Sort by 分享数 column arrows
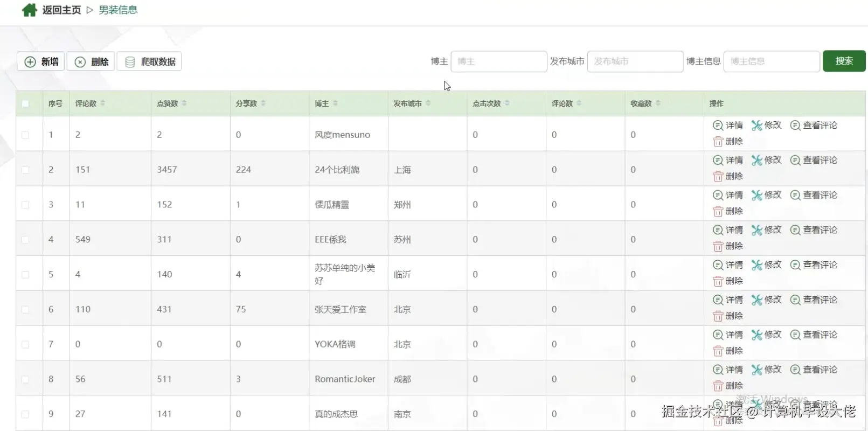 [263, 103]
